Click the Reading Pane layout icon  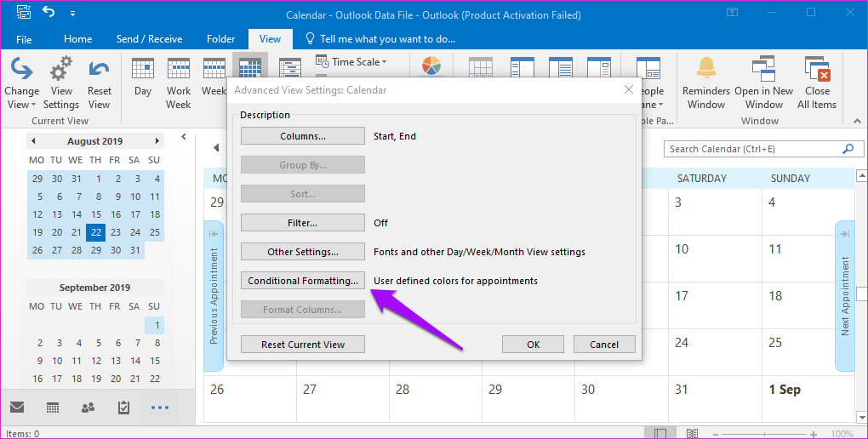tap(561, 67)
